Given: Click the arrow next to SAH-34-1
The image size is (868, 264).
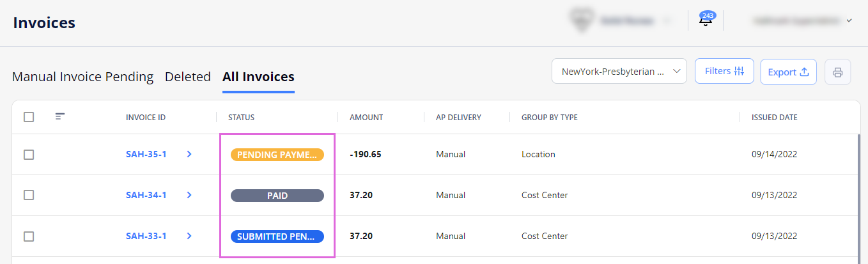Looking at the screenshot, I should [189, 195].
